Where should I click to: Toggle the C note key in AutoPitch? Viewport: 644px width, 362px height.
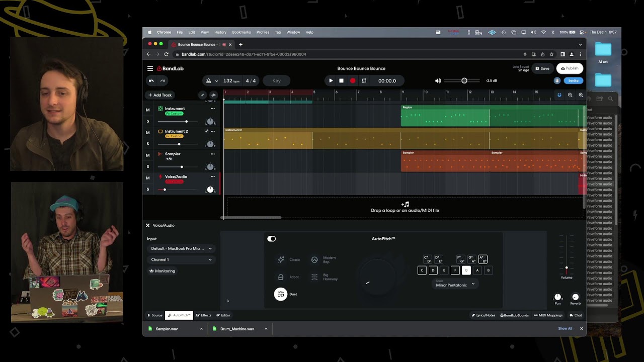click(422, 270)
